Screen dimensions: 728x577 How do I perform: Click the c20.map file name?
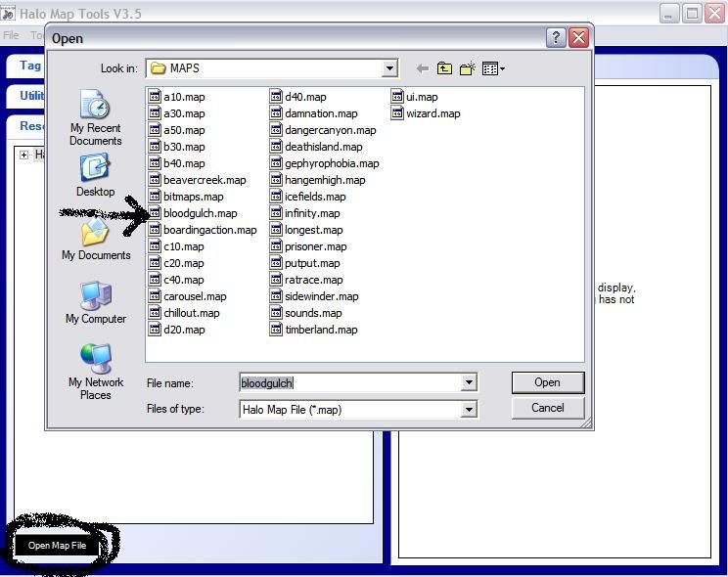click(184, 263)
